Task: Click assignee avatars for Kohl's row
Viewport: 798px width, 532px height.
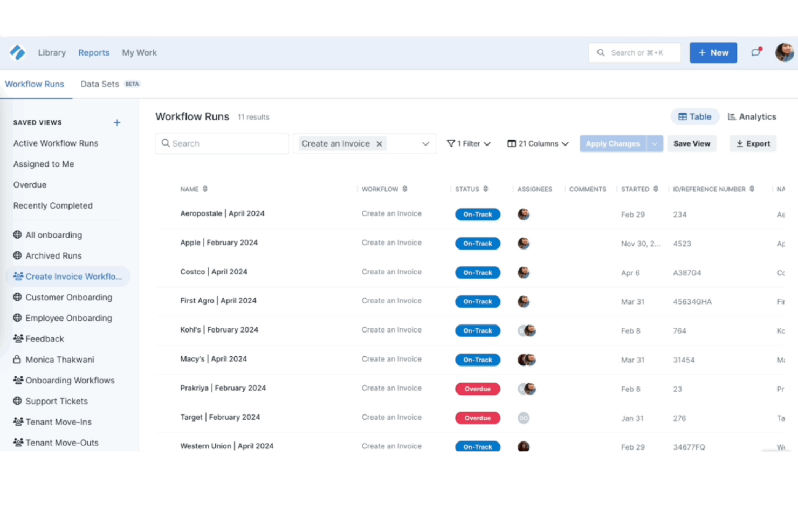Action: 527,330
